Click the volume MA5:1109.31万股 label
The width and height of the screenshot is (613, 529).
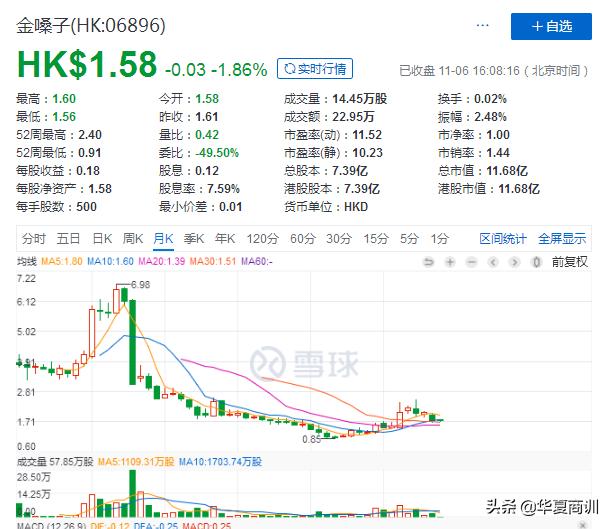[x=136, y=462]
